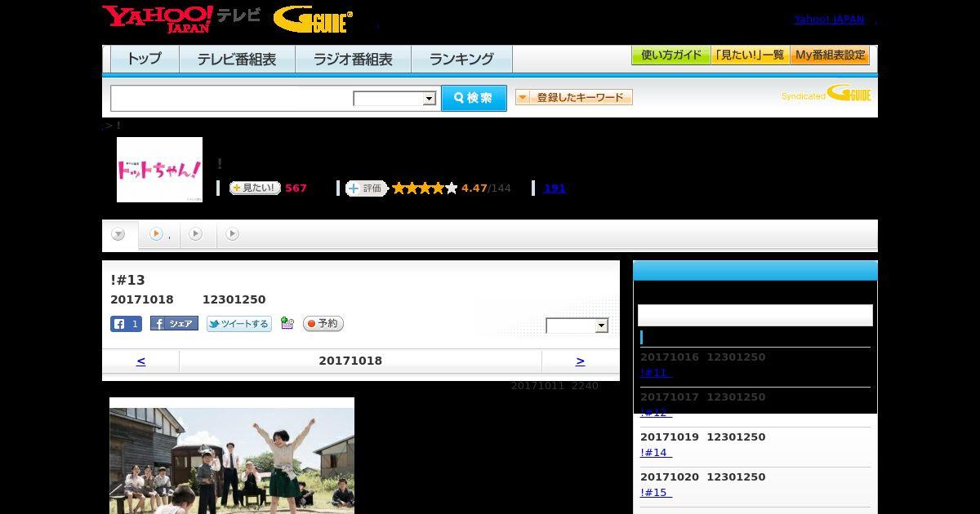Open episode link !#11

pyautogui.click(x=656, y=373)
